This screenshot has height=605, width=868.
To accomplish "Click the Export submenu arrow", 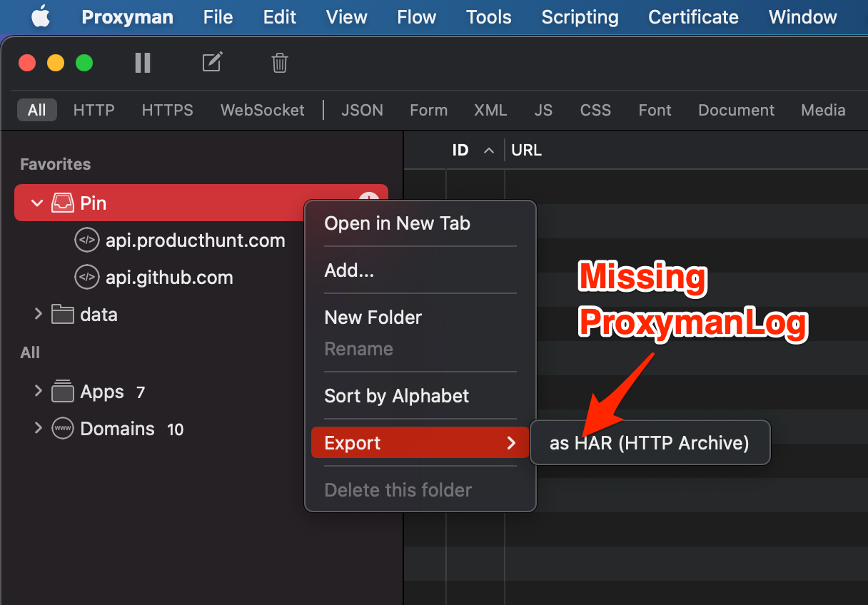I will click(511, 443).
